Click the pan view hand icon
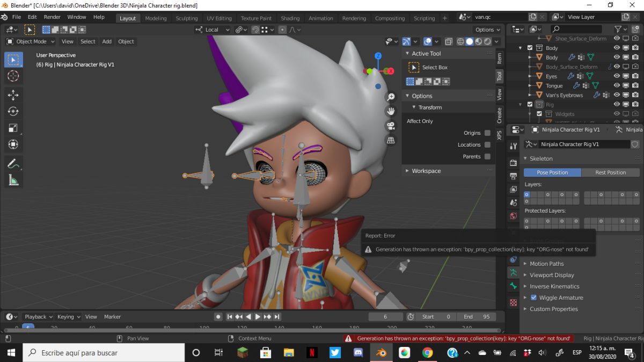 [391, 111]
